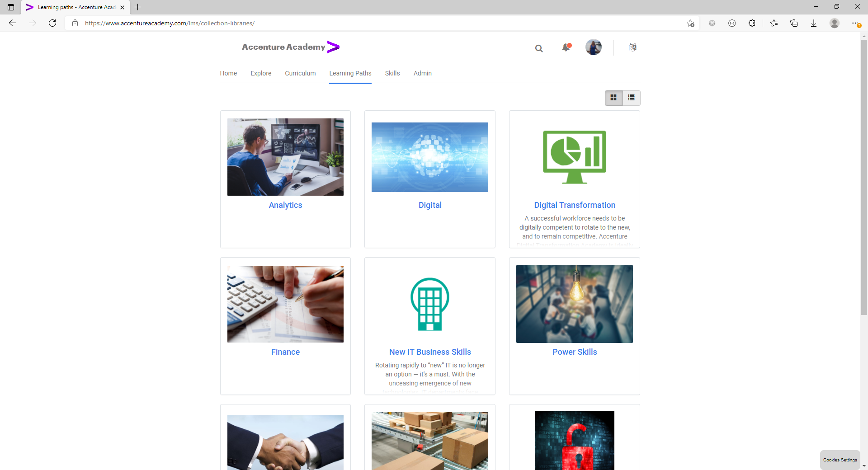Click the site info lock icon

pos(75,23)
